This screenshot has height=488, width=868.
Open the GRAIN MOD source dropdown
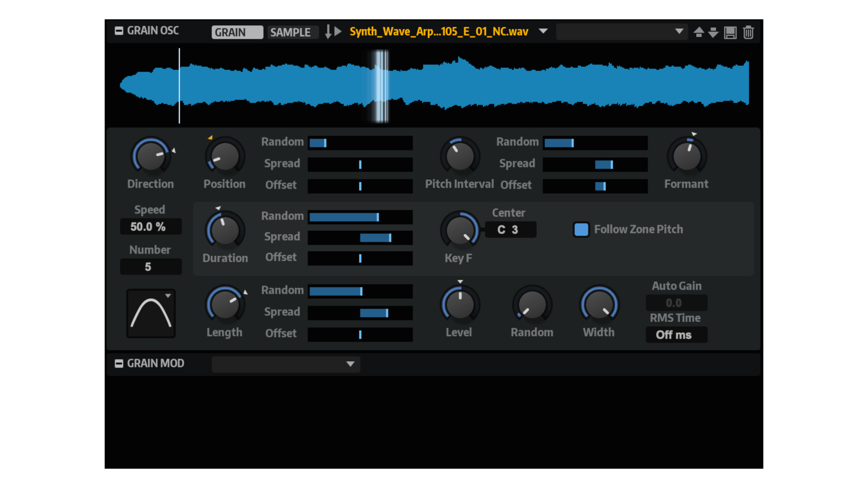(285, 364)
